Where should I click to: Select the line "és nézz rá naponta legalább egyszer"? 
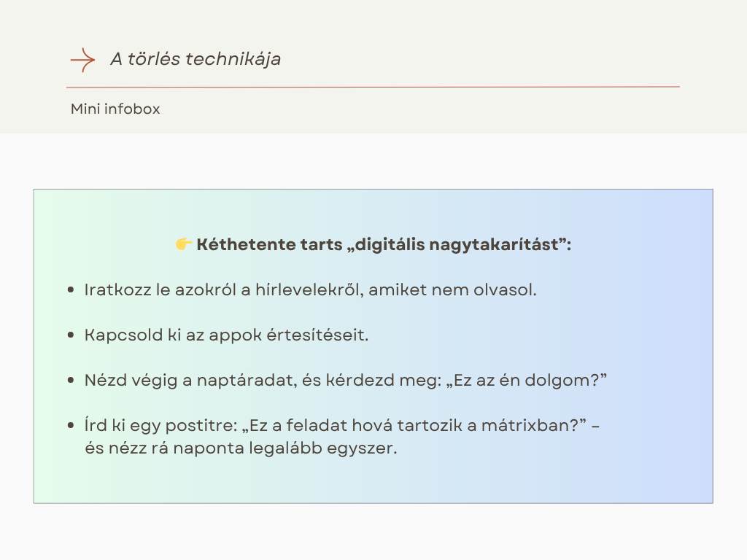(x=241, y=448)
